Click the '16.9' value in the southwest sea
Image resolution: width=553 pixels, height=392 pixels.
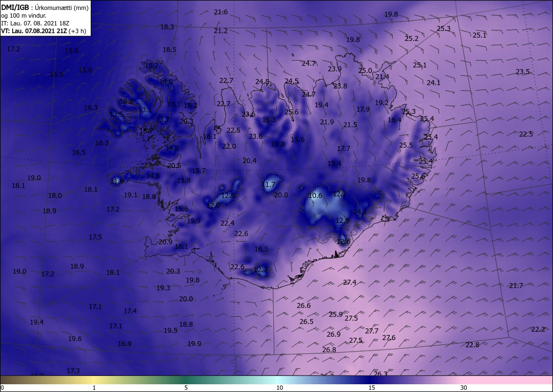point(124,343)
